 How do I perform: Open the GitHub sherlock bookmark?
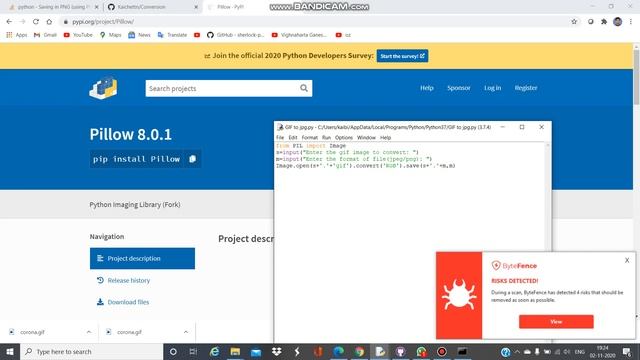[x=236, y=35]
